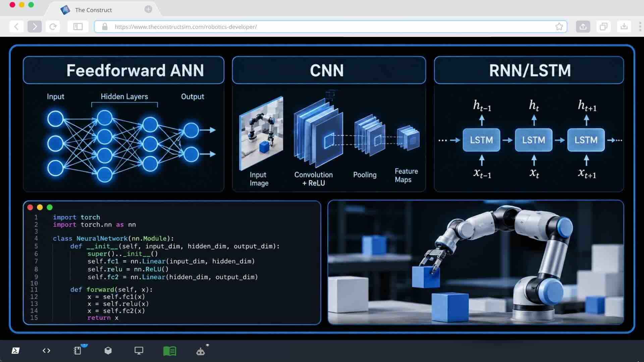Open the Gazebo simulation cube icon
This screenshot has height=362, width=644.
click(108, 351)
